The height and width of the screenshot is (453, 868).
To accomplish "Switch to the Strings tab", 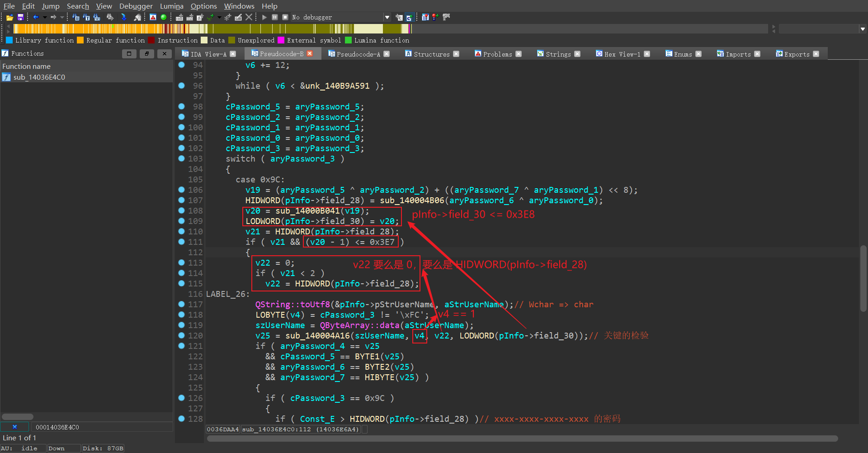I will [x=558, y=54].
